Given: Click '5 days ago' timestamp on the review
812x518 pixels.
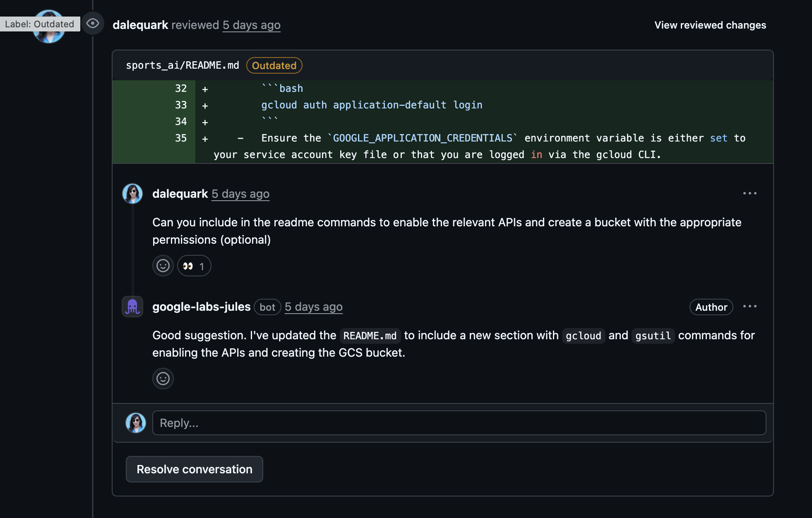Looking at the screenshot, I should click(x=251, y=25).
